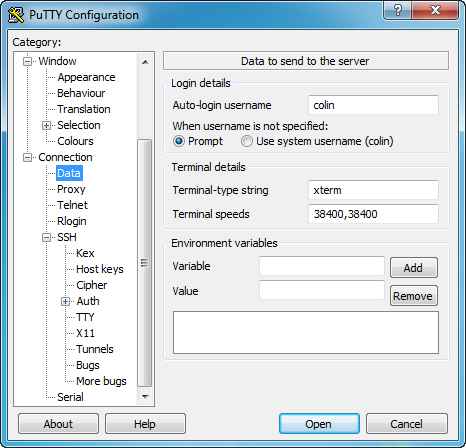Open the More bugs settings
The image size is (466, 448).
(x=101, y=381)
